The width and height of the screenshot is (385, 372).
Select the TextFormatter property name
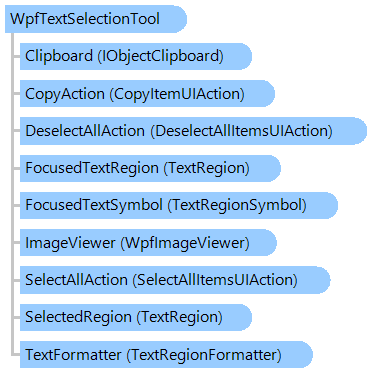pyautogui.click(x=73, y=355)
